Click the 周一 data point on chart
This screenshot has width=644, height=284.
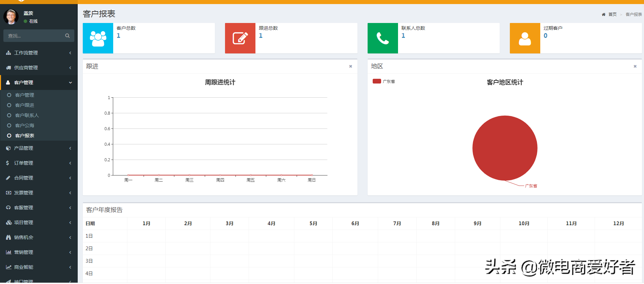(128, 175)
